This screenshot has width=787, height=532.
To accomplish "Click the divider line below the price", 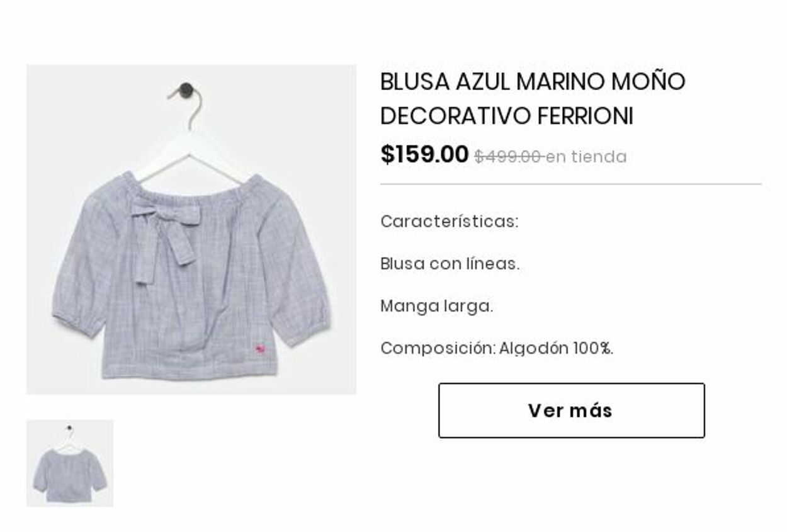I will coord(571,184).
